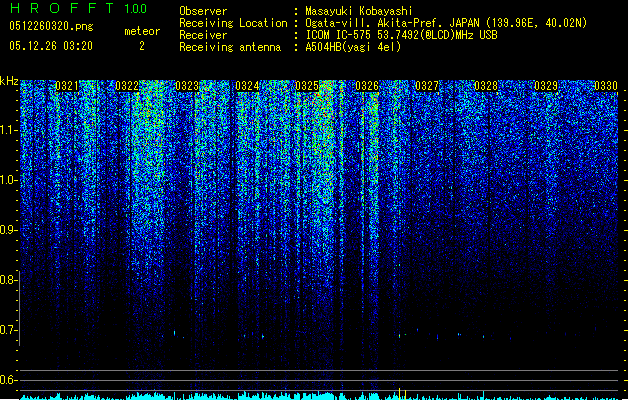Image resolution: width=629 pixels, height=400 pixels.
Task: Click the A504HB(yagi 4el) antenna text
Action: click(353, 47)
